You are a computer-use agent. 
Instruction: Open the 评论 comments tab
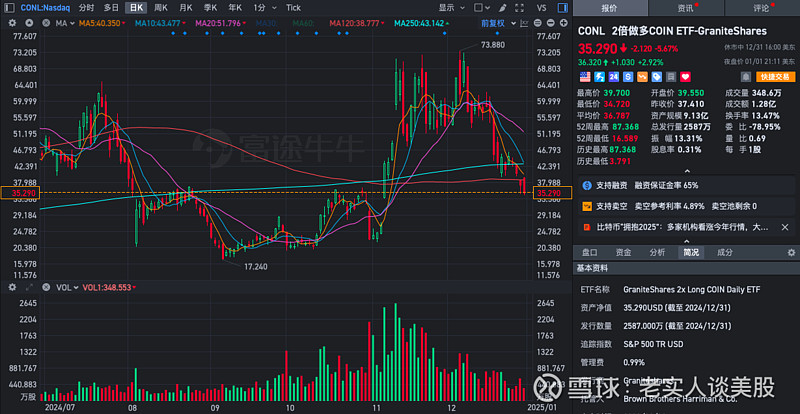point(762,8)
